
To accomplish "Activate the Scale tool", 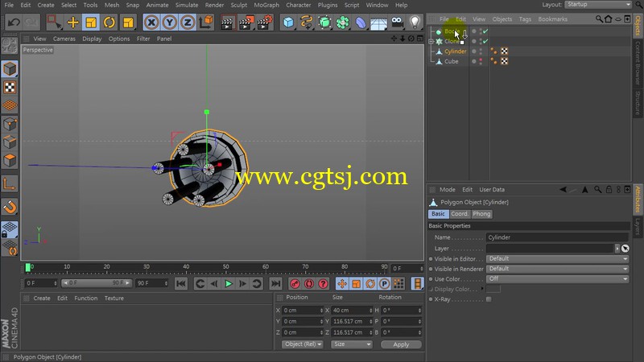I will (x=91, y=22).
